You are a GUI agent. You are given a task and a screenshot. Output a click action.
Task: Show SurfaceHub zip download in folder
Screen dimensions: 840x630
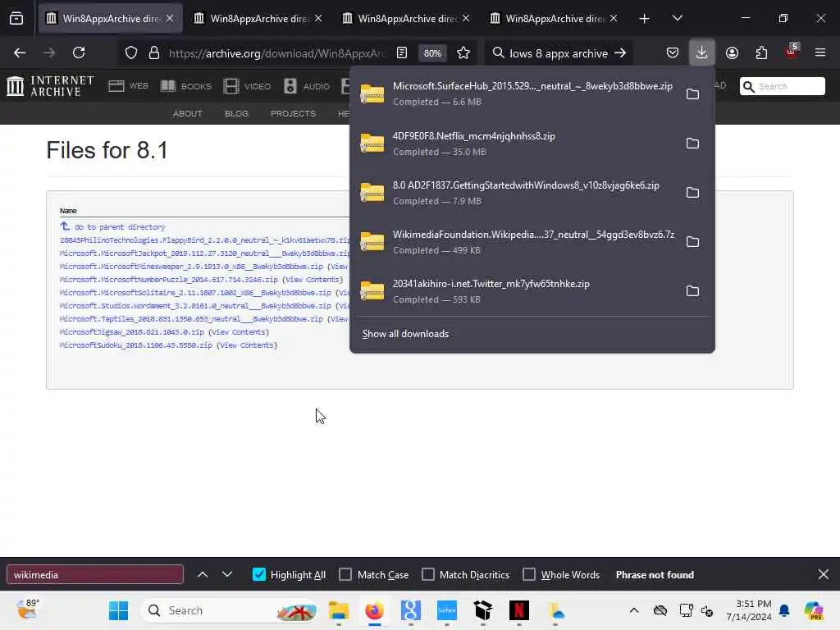[692, 94]
